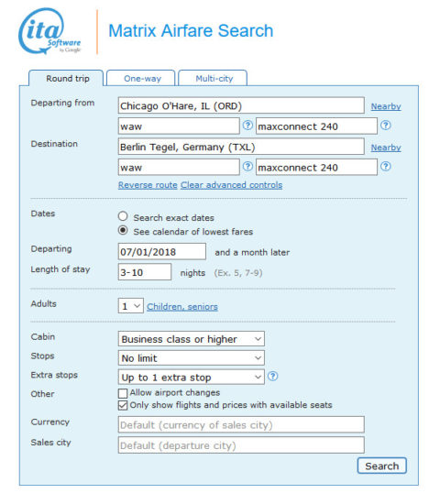This screenshot has height=504, width=429.
Task: Uncheck Only show flights with available seats
Action: tap(123, 405)
